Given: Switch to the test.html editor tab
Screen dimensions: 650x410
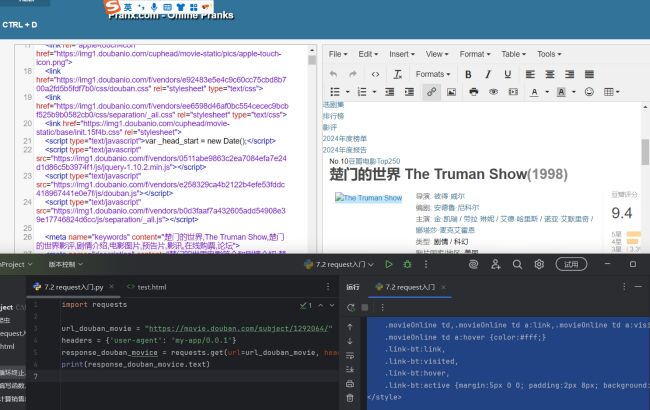Looking at the screenshot, I should 147,287.
